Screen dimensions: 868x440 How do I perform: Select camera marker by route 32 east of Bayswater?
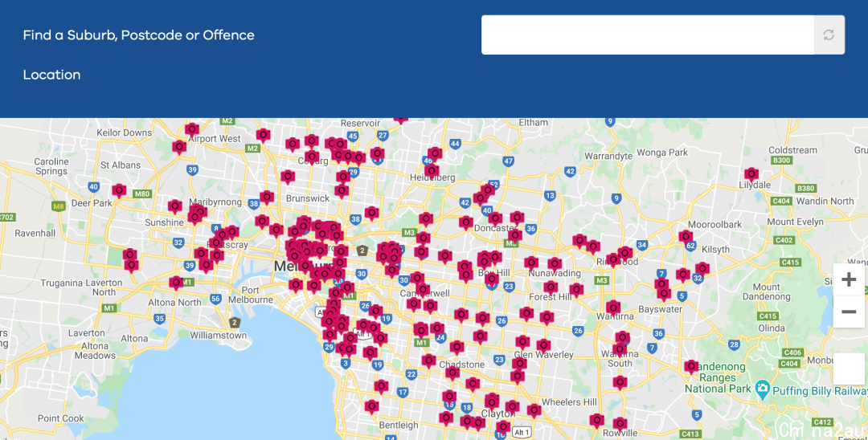coord(702,270)
